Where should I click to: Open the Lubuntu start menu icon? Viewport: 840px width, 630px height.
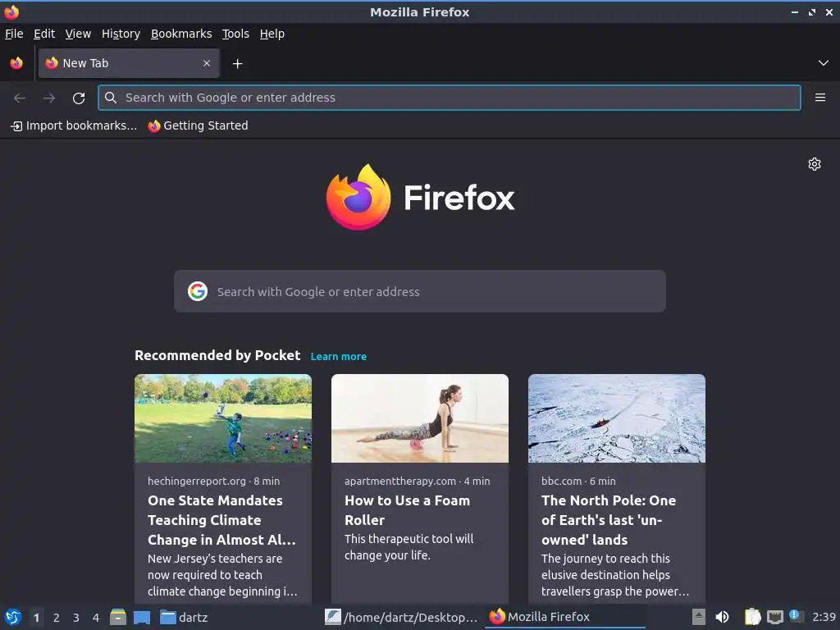[x=13, y=617]
